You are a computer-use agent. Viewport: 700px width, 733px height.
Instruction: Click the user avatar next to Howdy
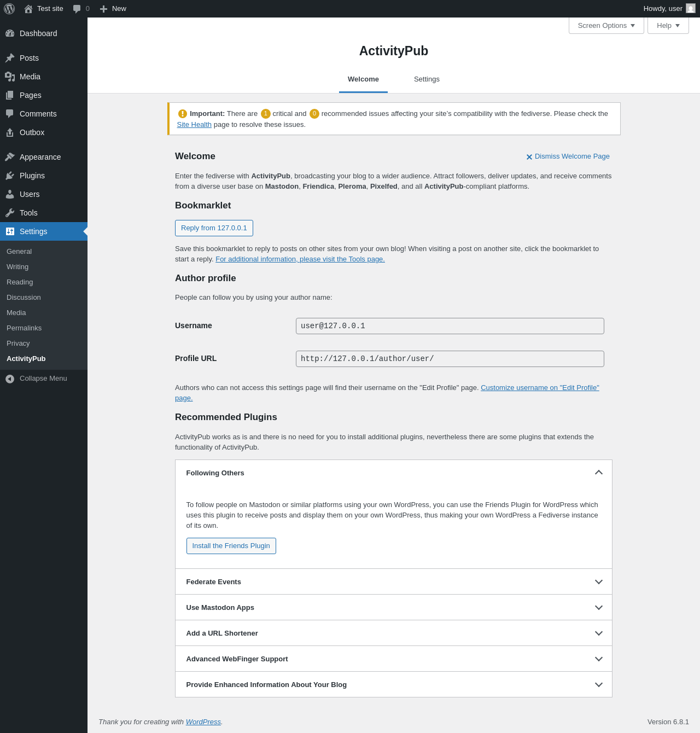690,9
